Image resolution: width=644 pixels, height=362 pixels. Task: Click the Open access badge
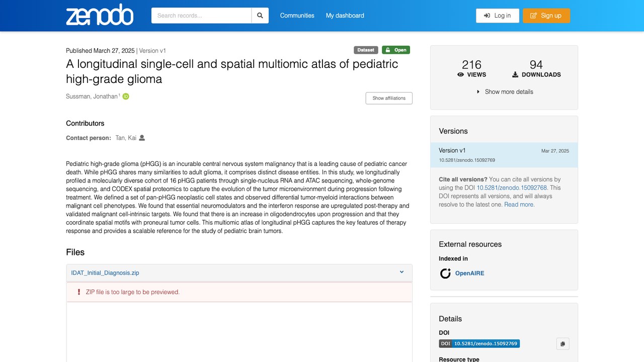pos(396,50)
